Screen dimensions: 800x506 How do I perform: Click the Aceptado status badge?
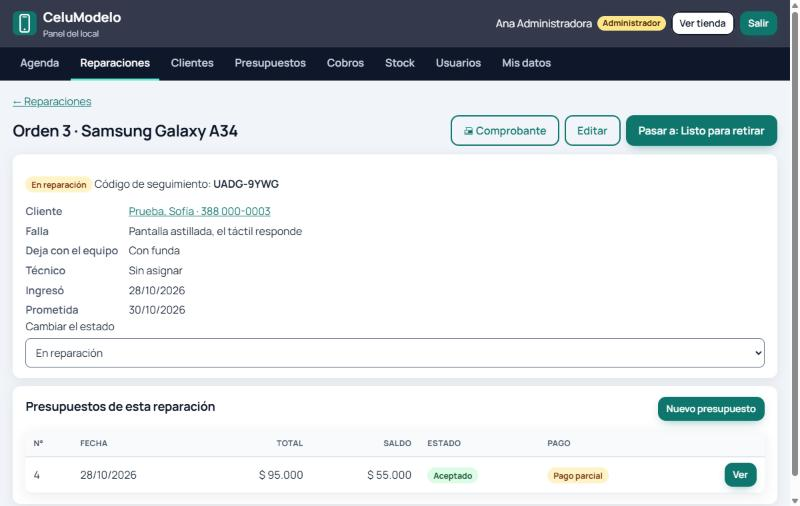[x=453, y=476]
